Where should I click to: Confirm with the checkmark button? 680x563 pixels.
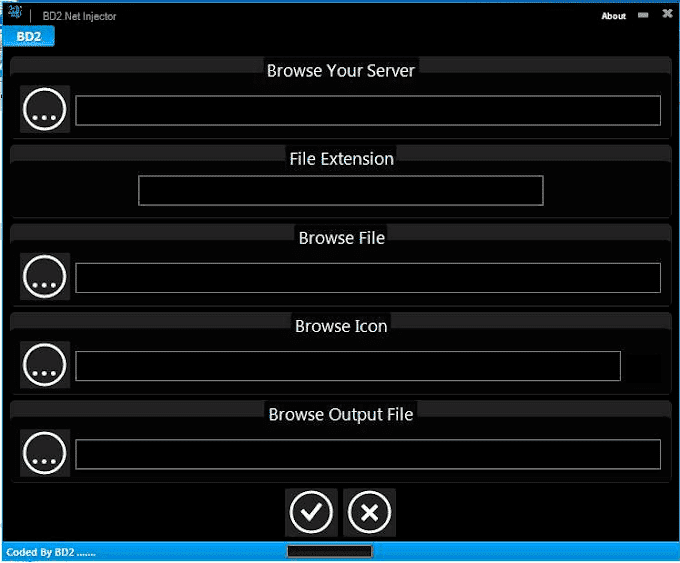point(311,512)
